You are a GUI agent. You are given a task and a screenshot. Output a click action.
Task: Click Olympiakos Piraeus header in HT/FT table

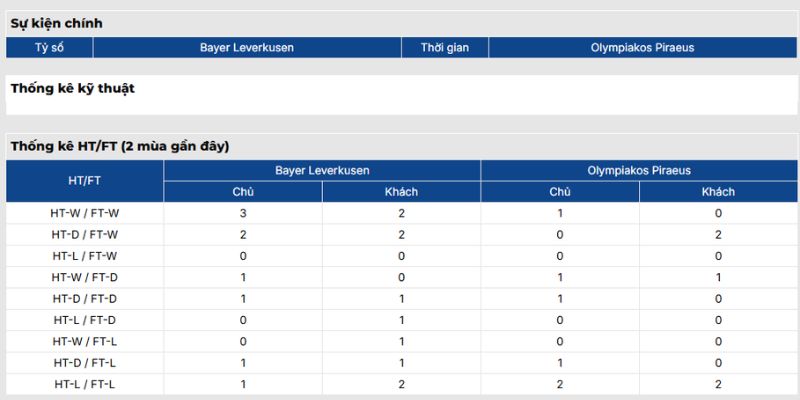click(639, 171)
